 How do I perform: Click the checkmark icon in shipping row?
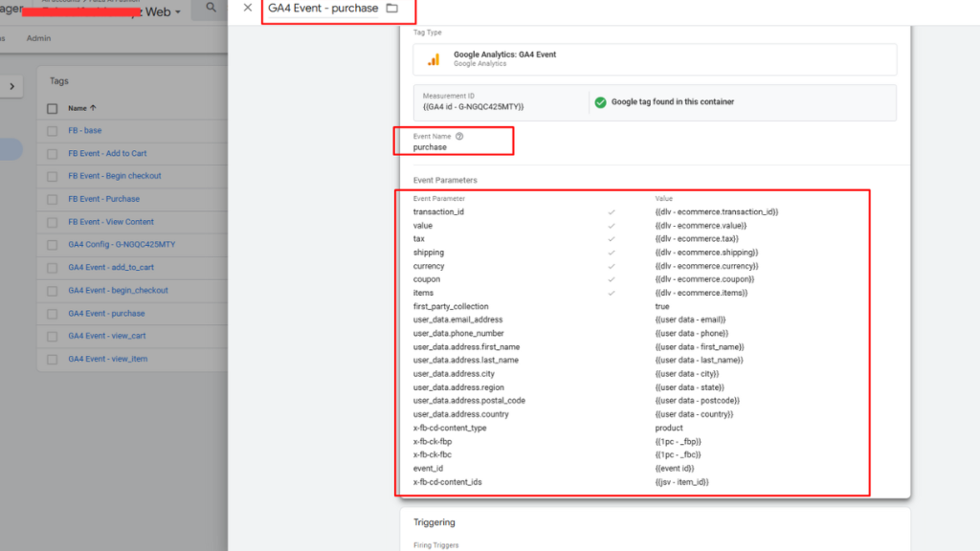click(x=612, y=253)
